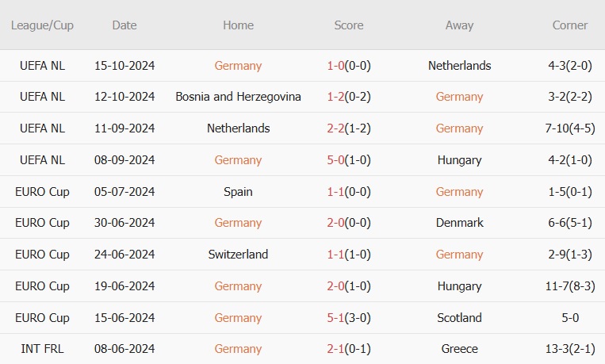Open Netherlands away team in 15-10-2024 match

pos(459,66)
